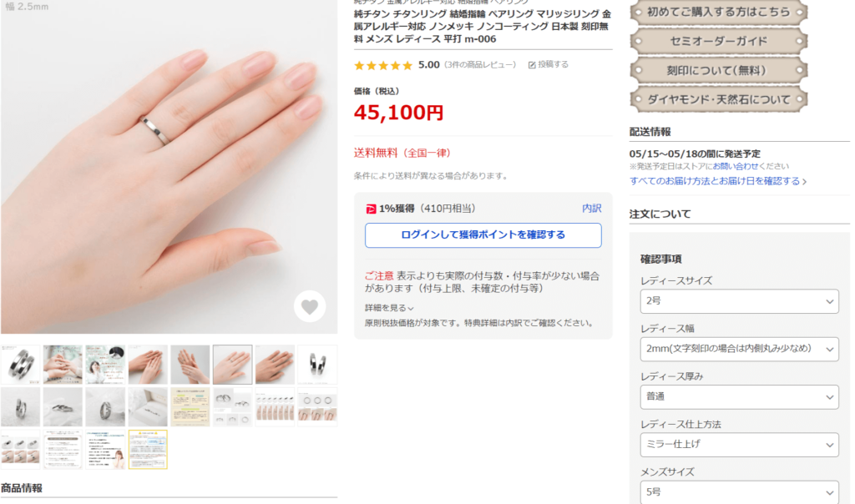
Task: Click ログインして獲得ポイントを確認する button
Action: (483, 234)
